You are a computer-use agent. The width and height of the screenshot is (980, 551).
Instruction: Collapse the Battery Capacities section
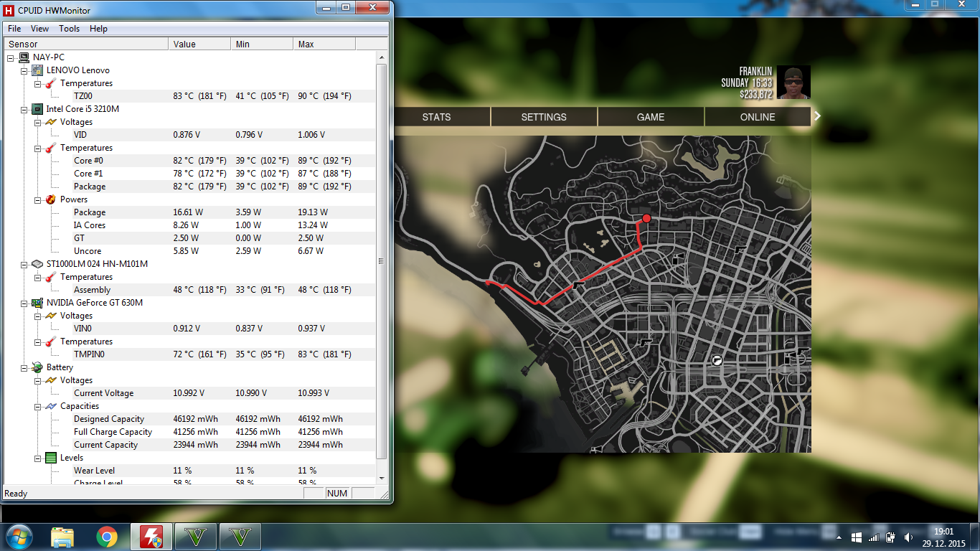[38, 406]
